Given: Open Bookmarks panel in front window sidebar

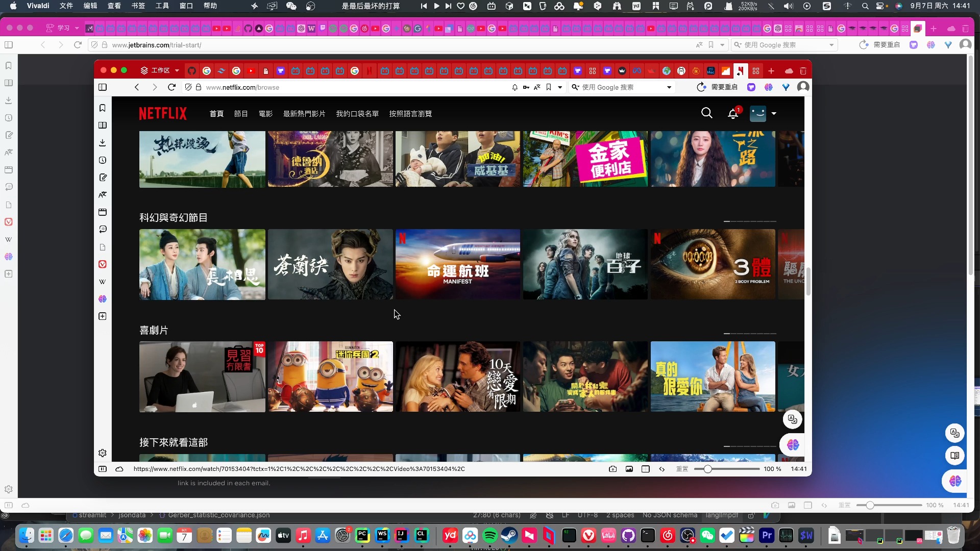Looking at the screenshot, I should (x=103, y=108).
